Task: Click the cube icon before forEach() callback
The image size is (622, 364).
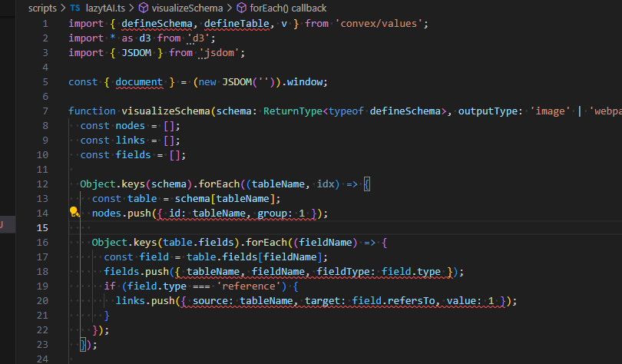Action: [x=241, y=8]
